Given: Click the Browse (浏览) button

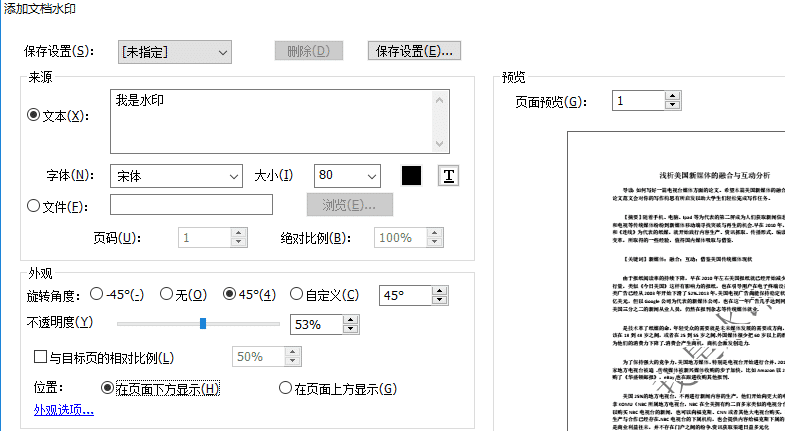Looking at the screenshot, I should click(349, 205).
